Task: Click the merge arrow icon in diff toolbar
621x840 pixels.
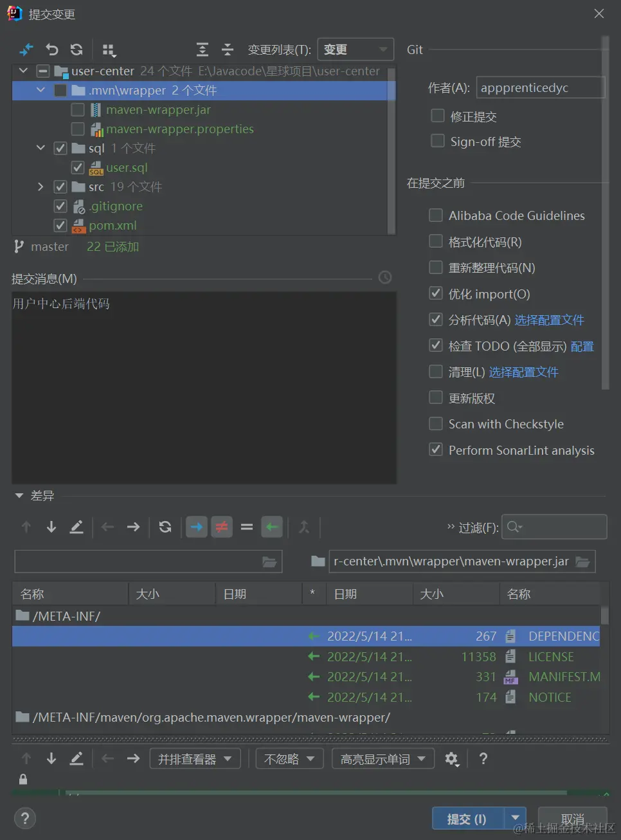Action: click(x=304, y=527)
